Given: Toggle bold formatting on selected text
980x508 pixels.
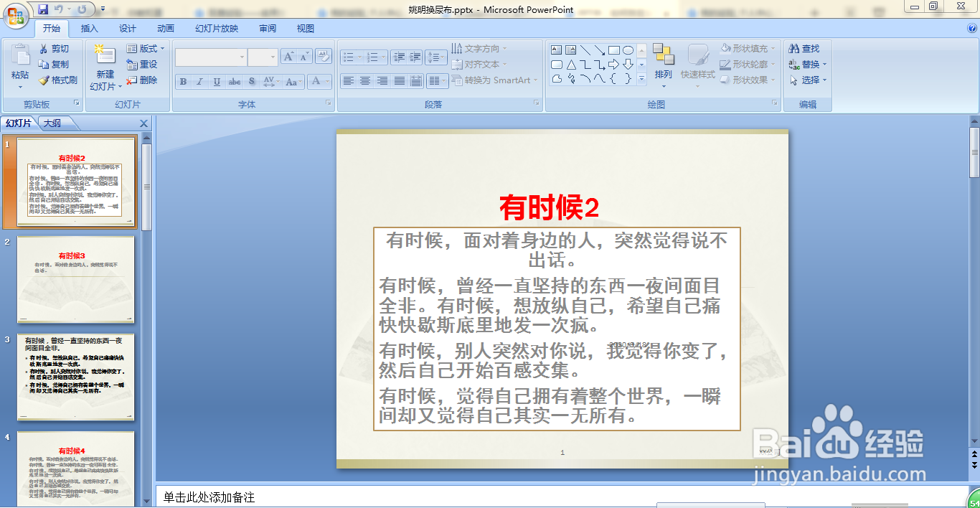Looking at the screenshot, I should point(183,82).
